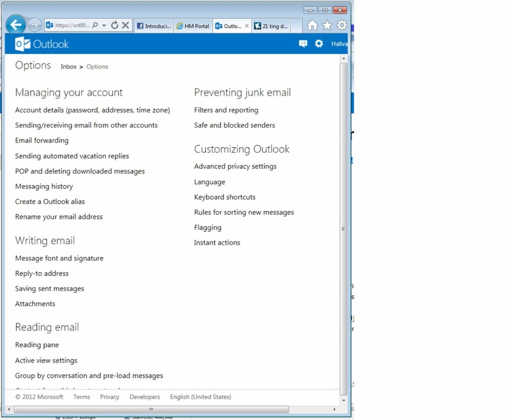The height and width of the screenshot is (420, 509).
Task: Open Safe and blocked senders
Action: 234,125
